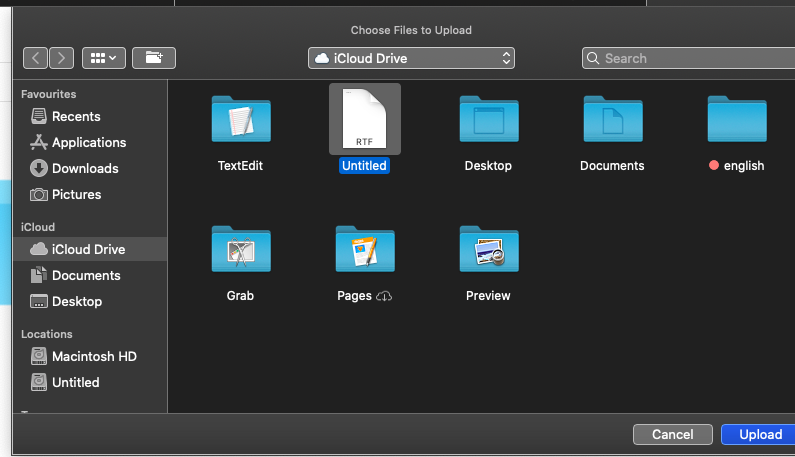Open the icon view options dropdown

click(x=104, y=58)
